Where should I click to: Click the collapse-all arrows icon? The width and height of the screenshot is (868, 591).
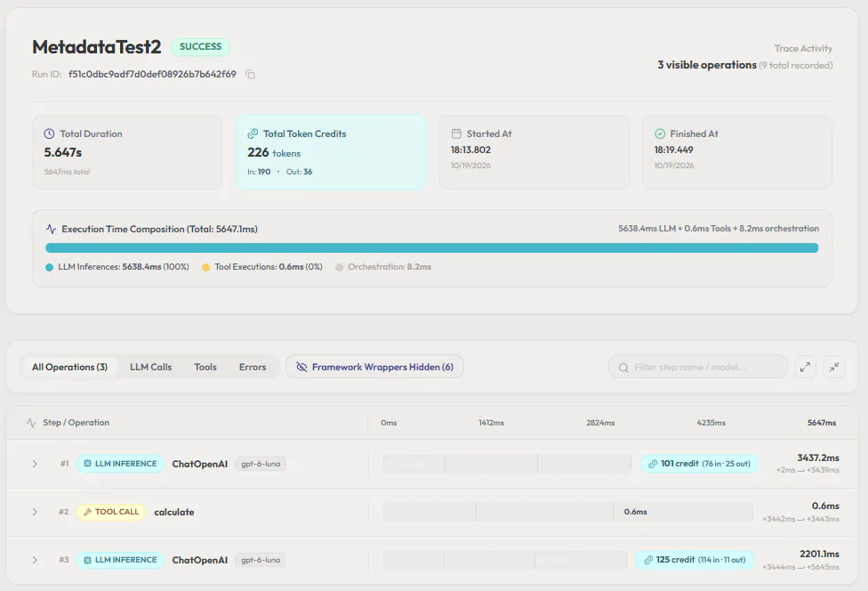[x=834, y=367]
